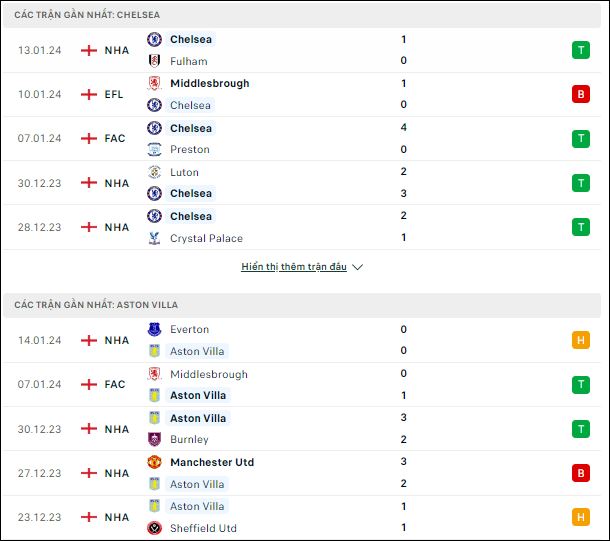Open 'Hiển thị thêm trận đấu' link

click(x=294, y=267)
